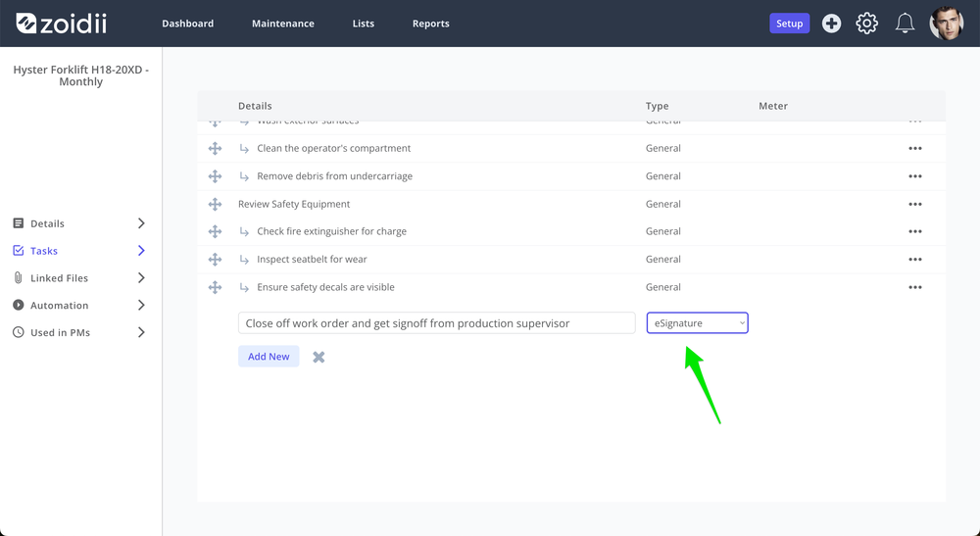Click the Type column header
980x536 pixels.
(x=657, y=106)
